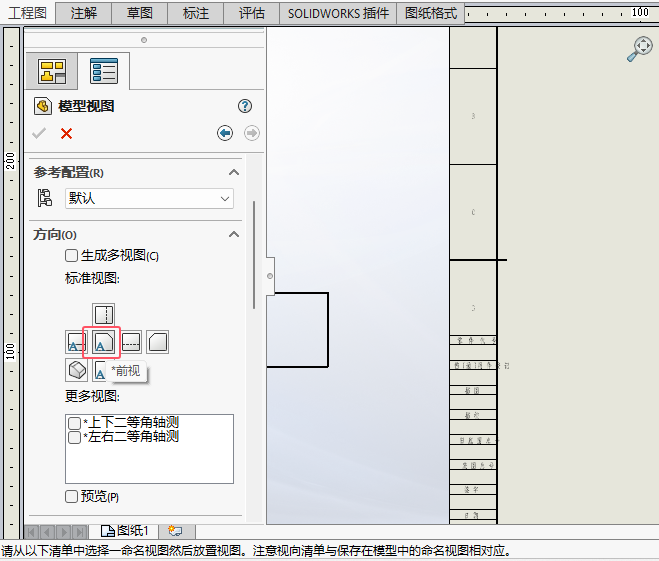
Task: Select the front view (*前视) icon
Action: [103, 342]
